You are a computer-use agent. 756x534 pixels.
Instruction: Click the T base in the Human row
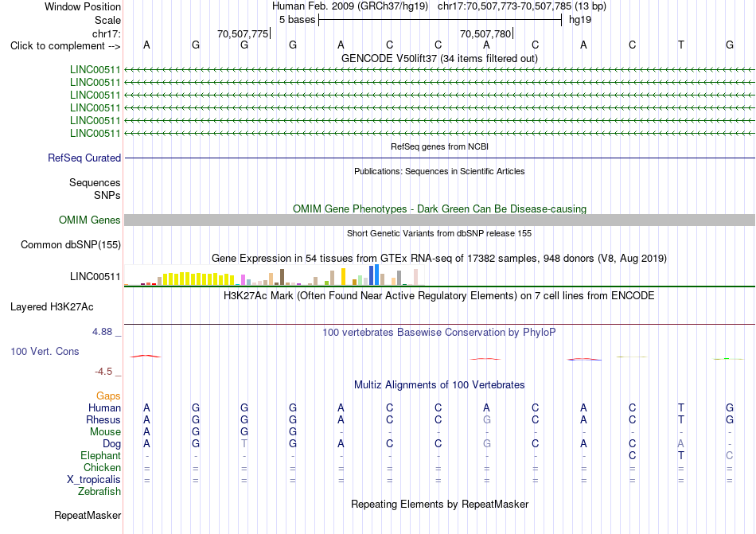click(x=680, y=407)
